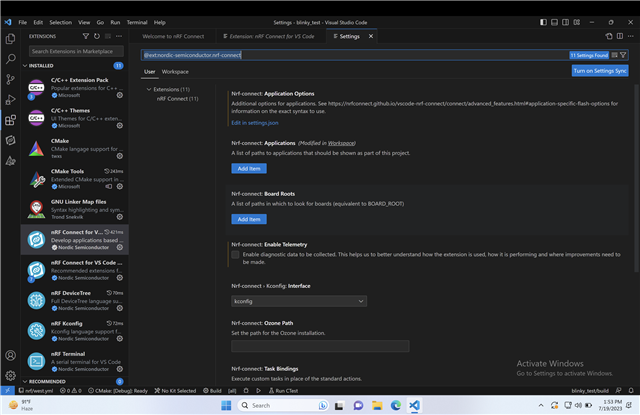This screenshot has width=640, height=415.
Task: Switch to Welcome to nRF Connect tab
Action: click(173, 36)
